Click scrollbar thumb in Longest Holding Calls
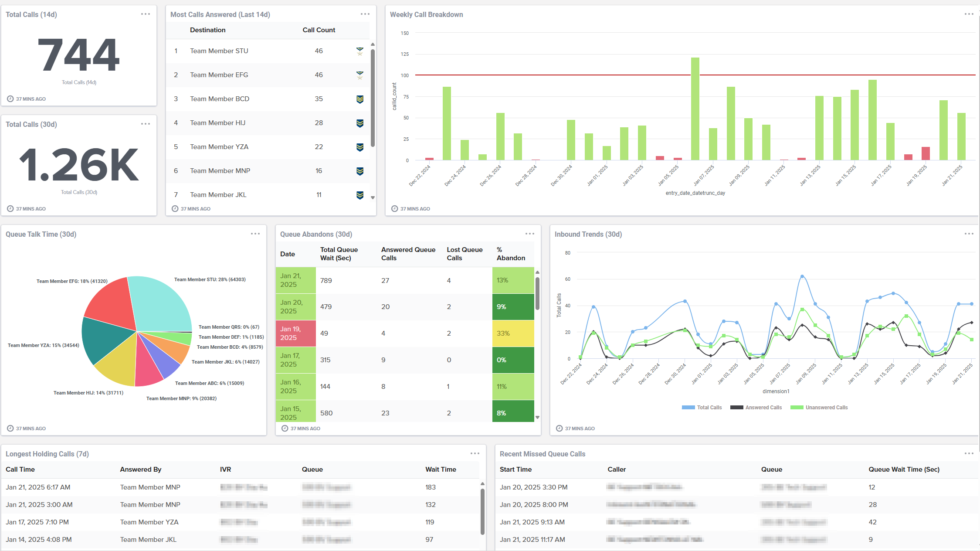The image size is (980, 551). tap(482, 511)
